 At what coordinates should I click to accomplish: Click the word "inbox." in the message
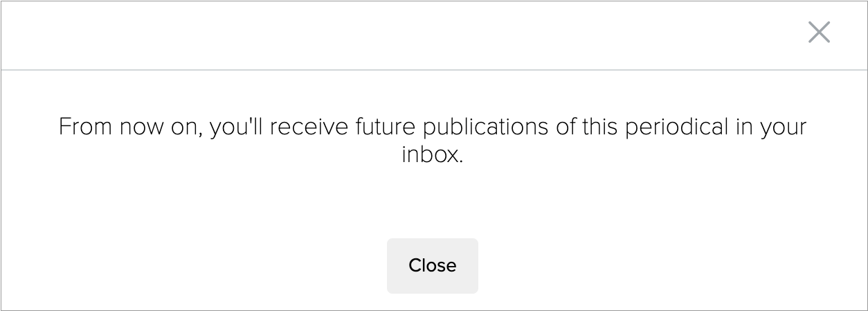[x=432, y=155]
